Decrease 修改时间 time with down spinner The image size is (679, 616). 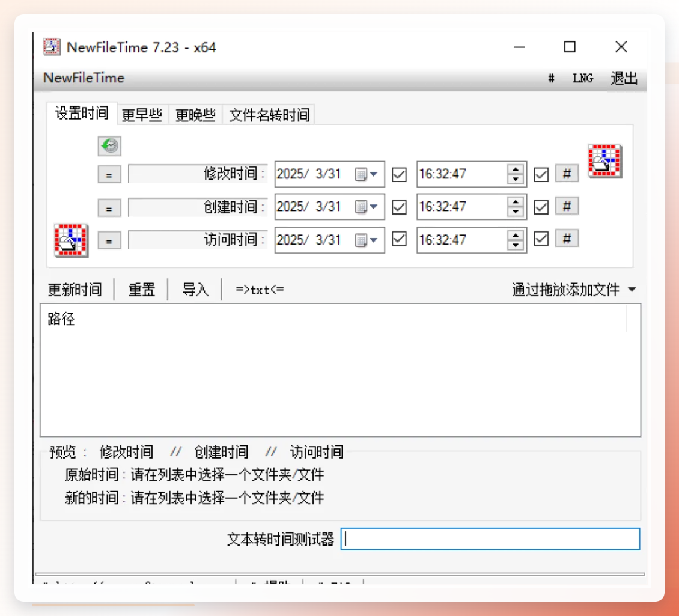(x=516, y=179)
